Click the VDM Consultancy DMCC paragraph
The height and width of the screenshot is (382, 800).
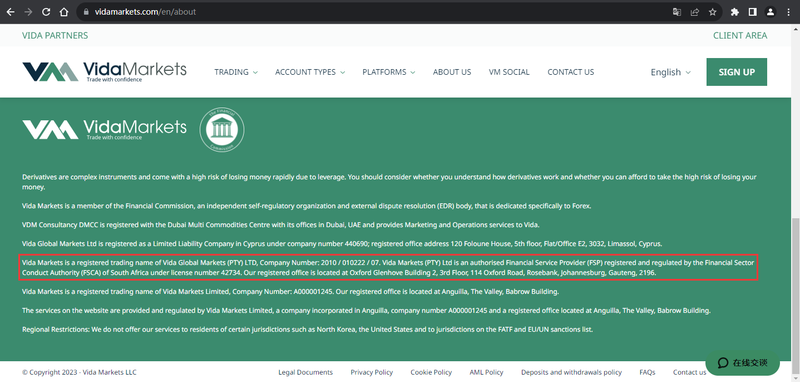coord(281,225)
